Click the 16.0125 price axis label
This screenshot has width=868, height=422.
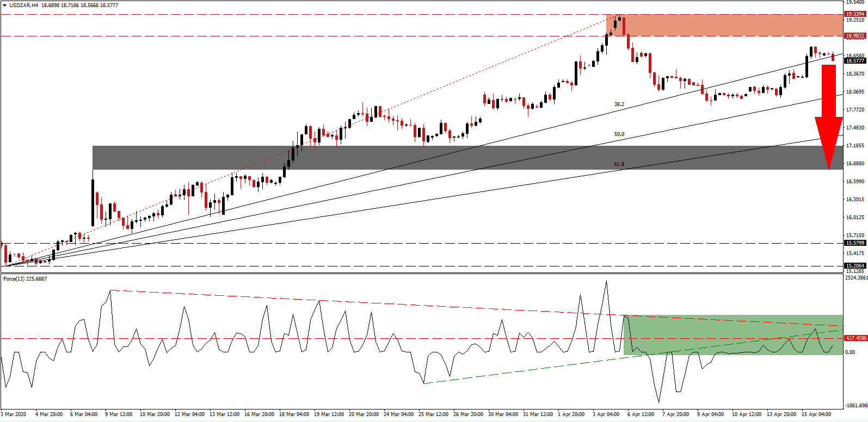click(x=855, y=218)
